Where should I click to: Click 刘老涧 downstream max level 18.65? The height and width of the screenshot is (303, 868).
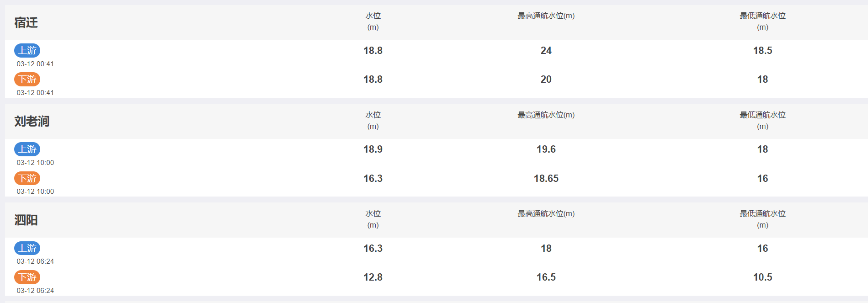click(x=546, y=179)
